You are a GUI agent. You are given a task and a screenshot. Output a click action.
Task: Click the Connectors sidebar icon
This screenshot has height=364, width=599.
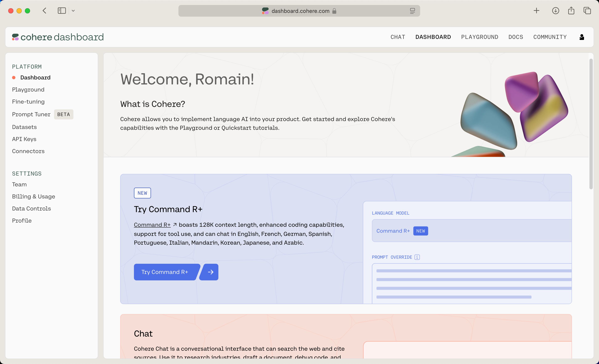point(28,151)
